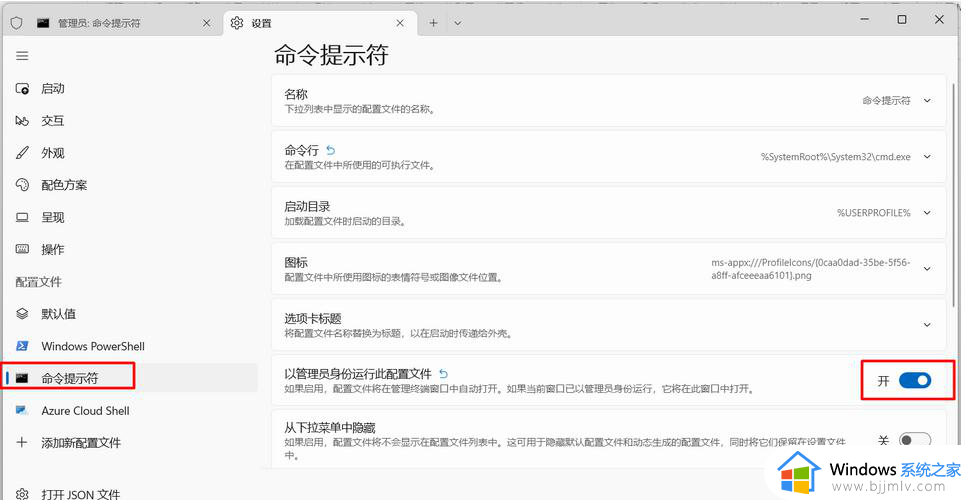Open a new tab with the plus button
966x500 pixels.
coord(434,23)
